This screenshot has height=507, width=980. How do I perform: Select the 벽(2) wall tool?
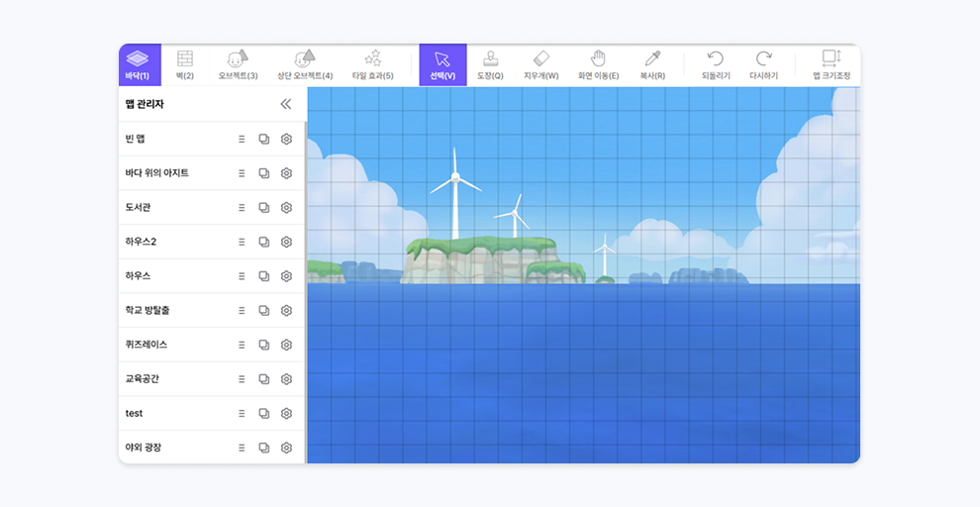pyautogui.click(x=185, y=65)
